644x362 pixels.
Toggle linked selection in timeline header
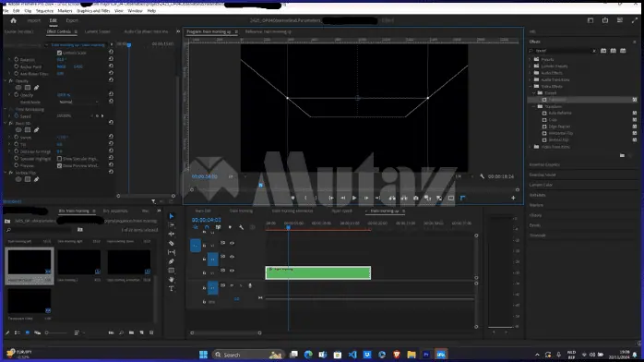click(218, 227)
